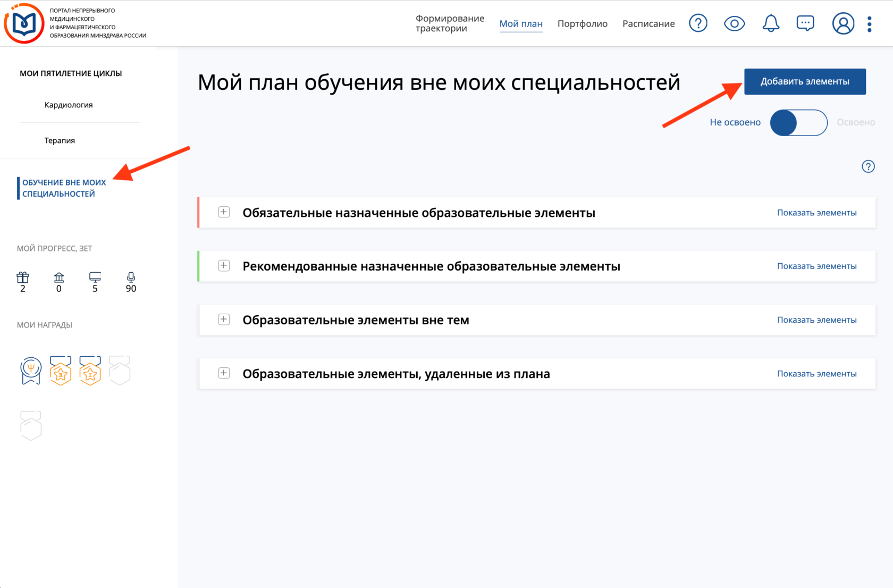Expand Образовательные элементы вне тем plus
Screen dimensions: 893x588
pyautogui.click(x=224, y=319)
